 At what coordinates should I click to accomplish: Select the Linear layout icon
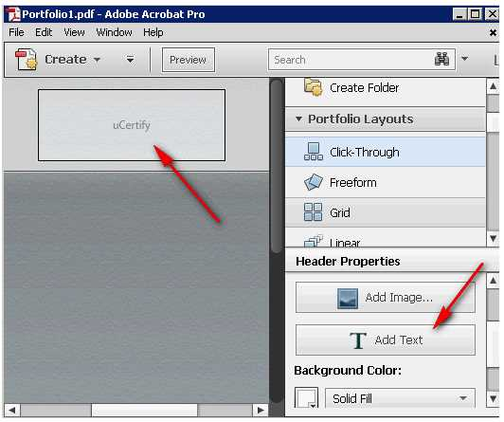tap(313, 241)
